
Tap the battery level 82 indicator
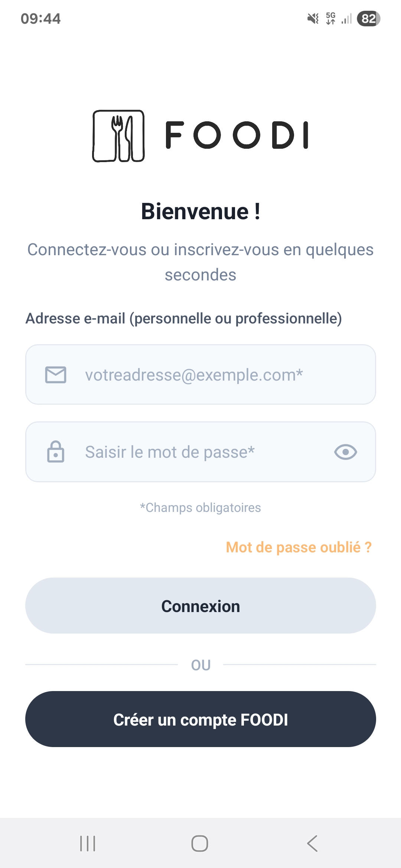(368, 19)
